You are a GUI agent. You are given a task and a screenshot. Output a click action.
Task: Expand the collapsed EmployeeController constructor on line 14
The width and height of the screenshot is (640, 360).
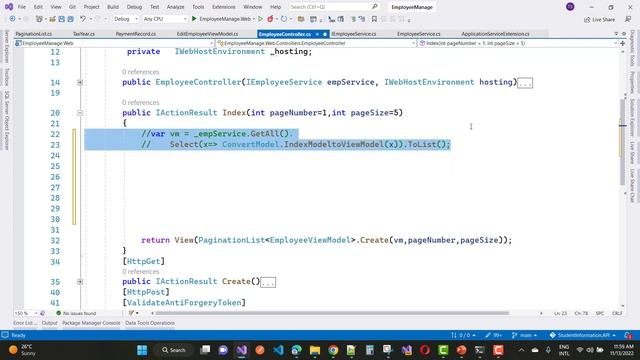80,82
